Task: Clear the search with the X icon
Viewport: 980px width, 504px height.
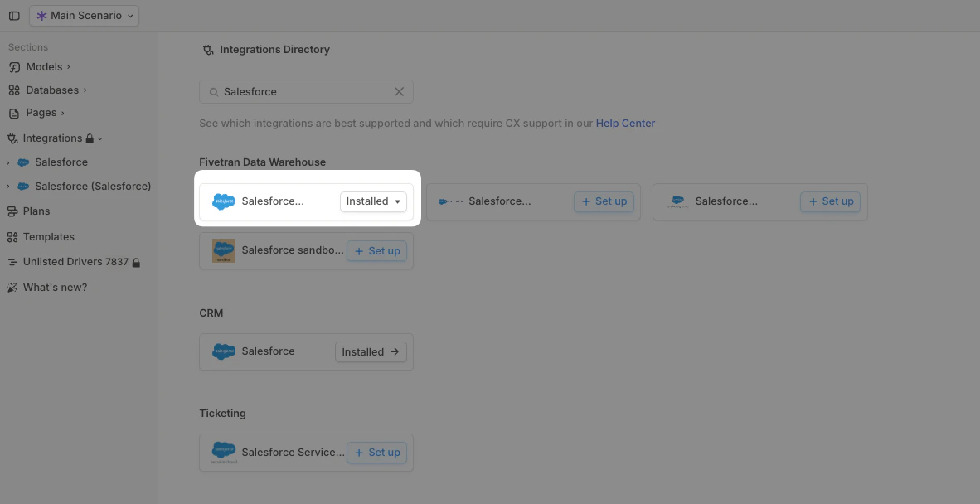Action: pyautogui.click(x=400, y=92)
